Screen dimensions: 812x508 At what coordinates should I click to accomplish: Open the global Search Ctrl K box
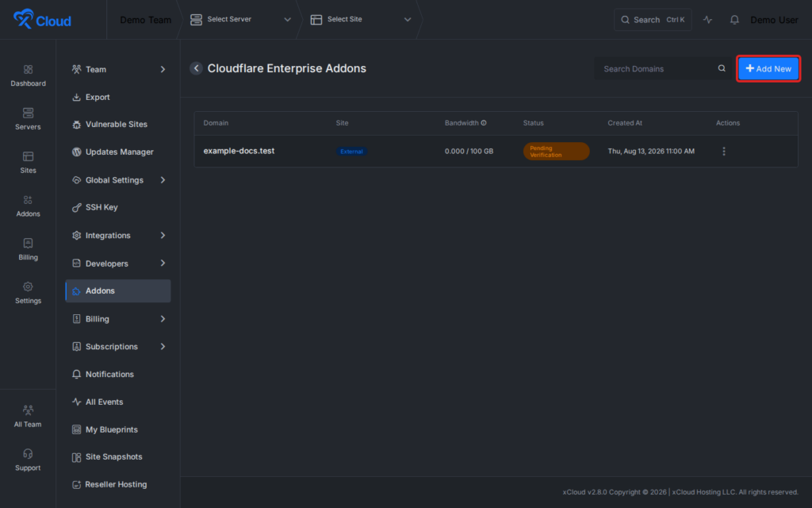653,20
